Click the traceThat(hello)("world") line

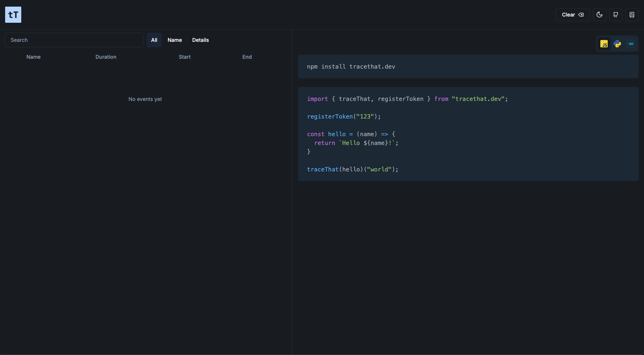click(x=353, y=169)
